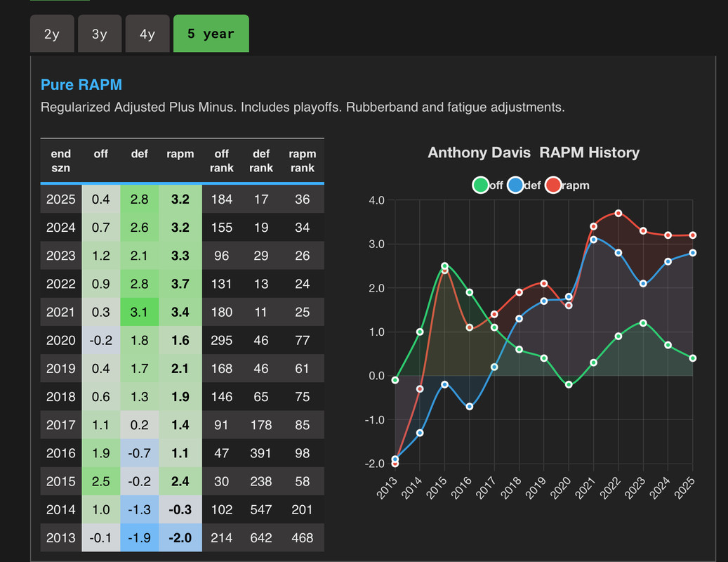Click the 468 rapm rank for 2013
This screenshot has height=562, width=728.
click(303, 538)
